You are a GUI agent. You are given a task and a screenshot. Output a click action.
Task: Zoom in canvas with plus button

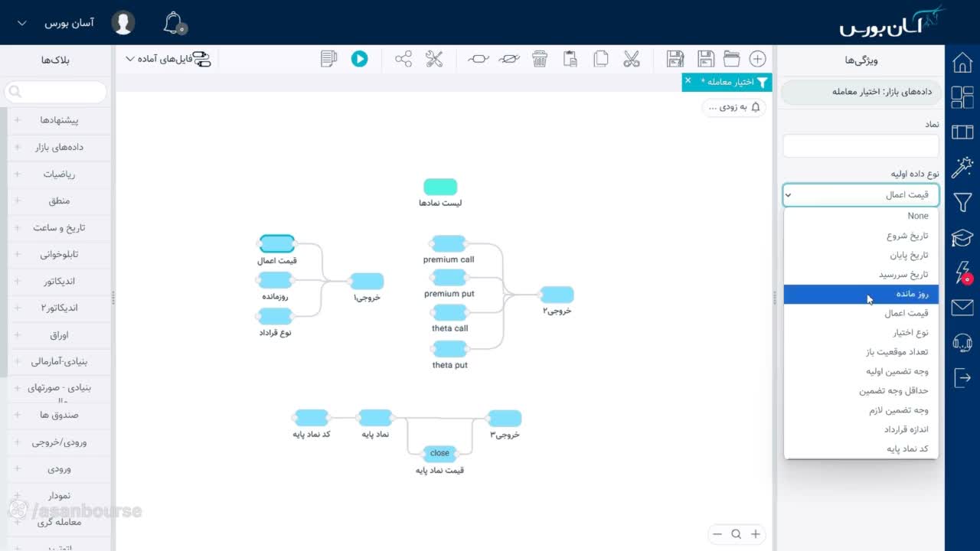756,534
